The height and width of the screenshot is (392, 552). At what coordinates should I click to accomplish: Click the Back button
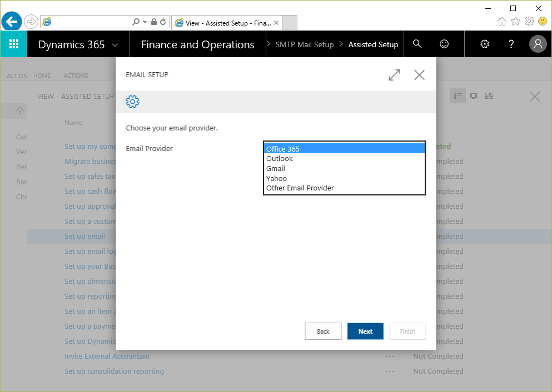tap(323, 331)
